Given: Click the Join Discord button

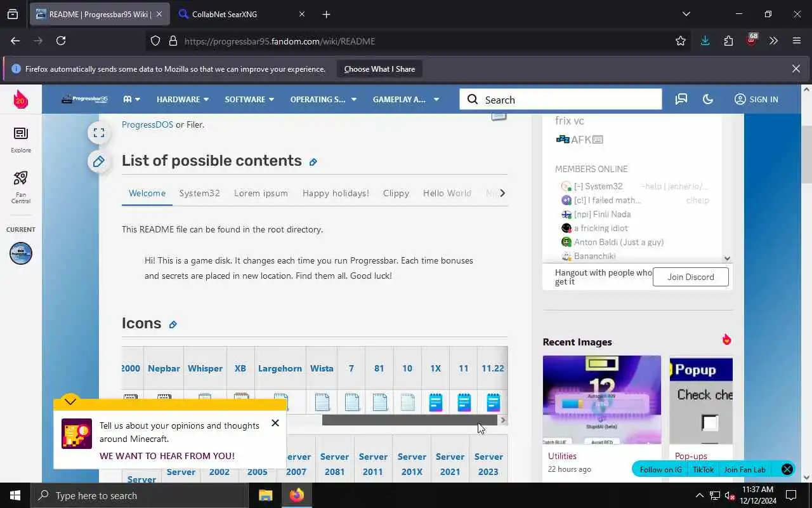Looking at the screenshot, I should (x=691, y=277).
